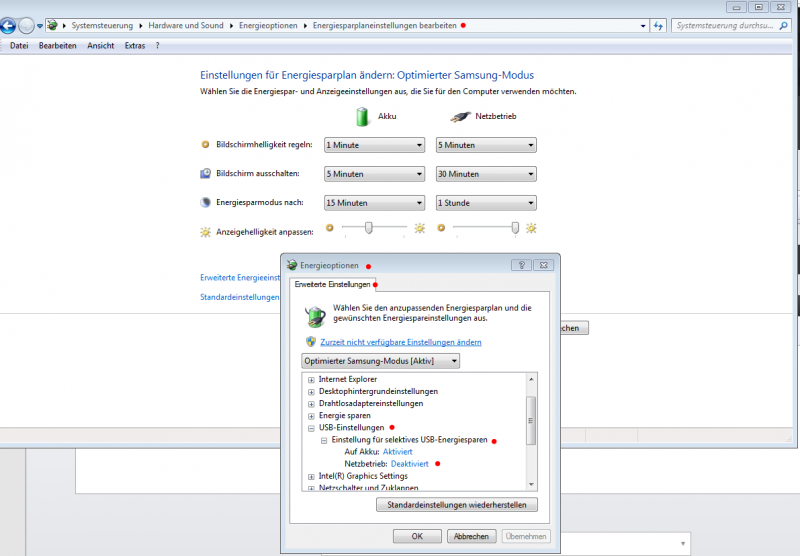Click the Erweiterte Energieeinstellungen link
Image resolution: width=800 pixels, height=556 pixels.
(240, 277)
